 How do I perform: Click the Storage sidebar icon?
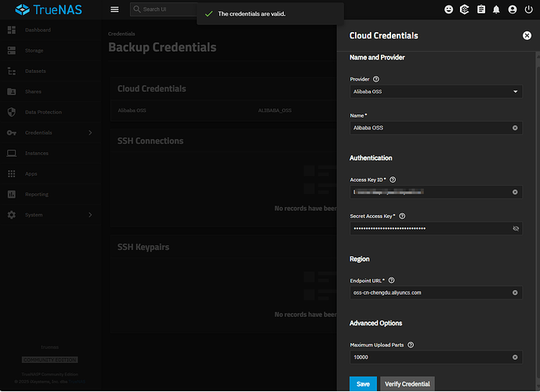point(12,51)
